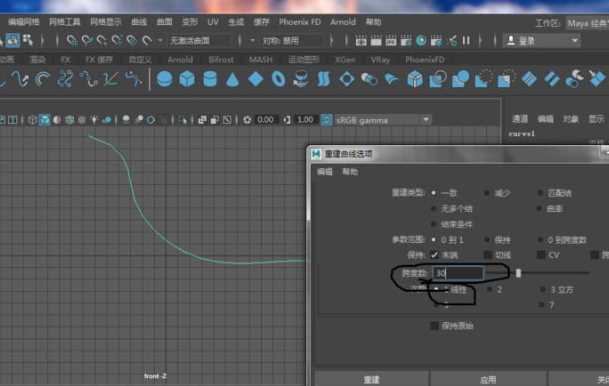Click the Revolve surface shelf icon
The image size is (609, 386).
[x=301, y=79]
